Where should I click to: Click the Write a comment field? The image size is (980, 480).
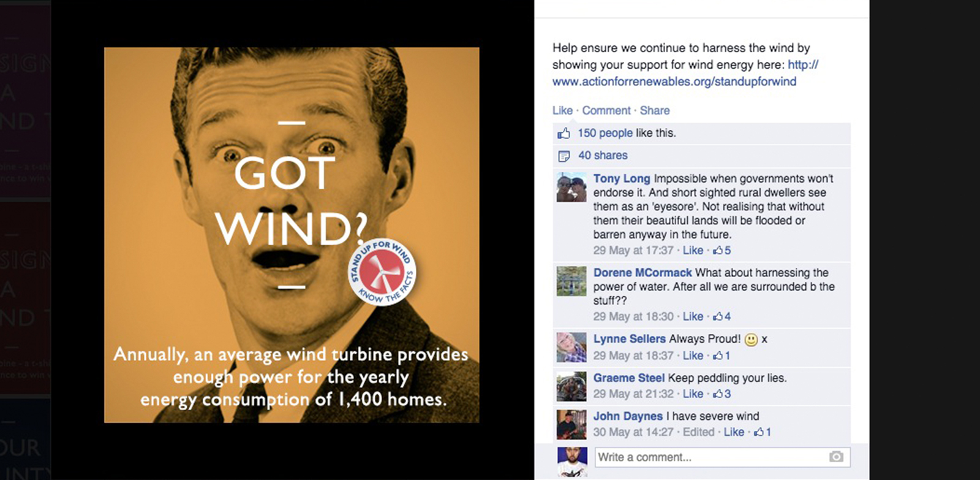(723, 457)
